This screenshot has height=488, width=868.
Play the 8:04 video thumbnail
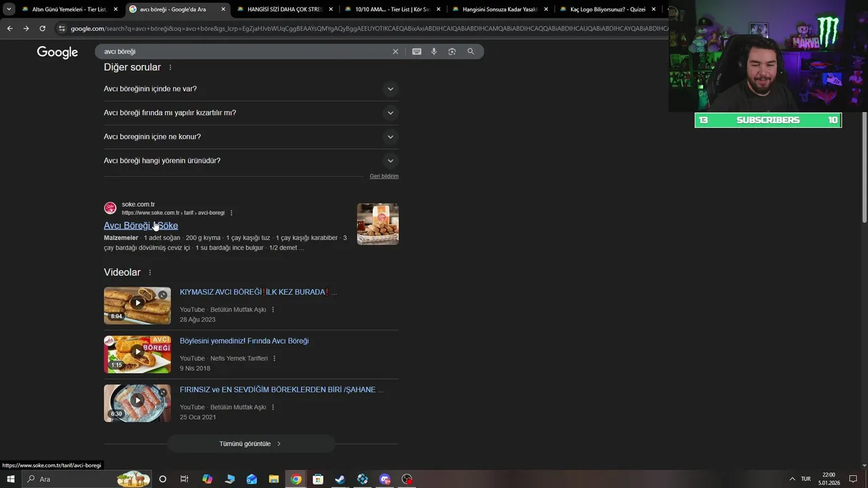coord(137,306)
